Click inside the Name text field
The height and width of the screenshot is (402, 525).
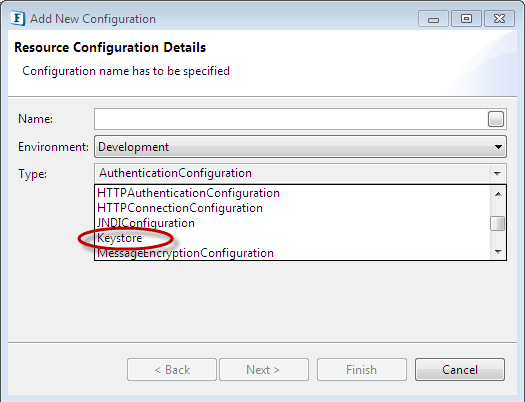click(291, 119)
